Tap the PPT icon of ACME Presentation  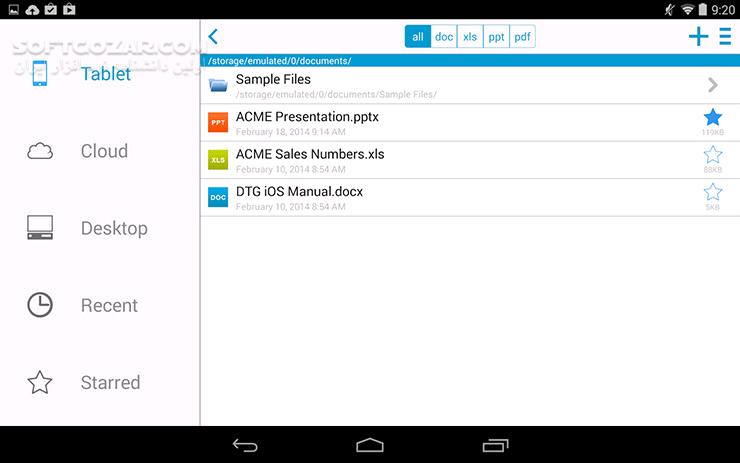218,122
